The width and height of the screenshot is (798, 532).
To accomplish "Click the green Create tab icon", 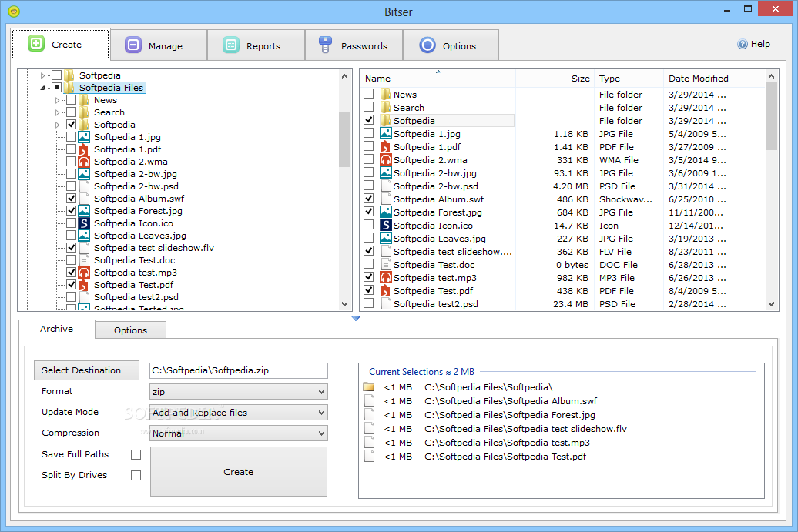I will (x=36, y=44).
